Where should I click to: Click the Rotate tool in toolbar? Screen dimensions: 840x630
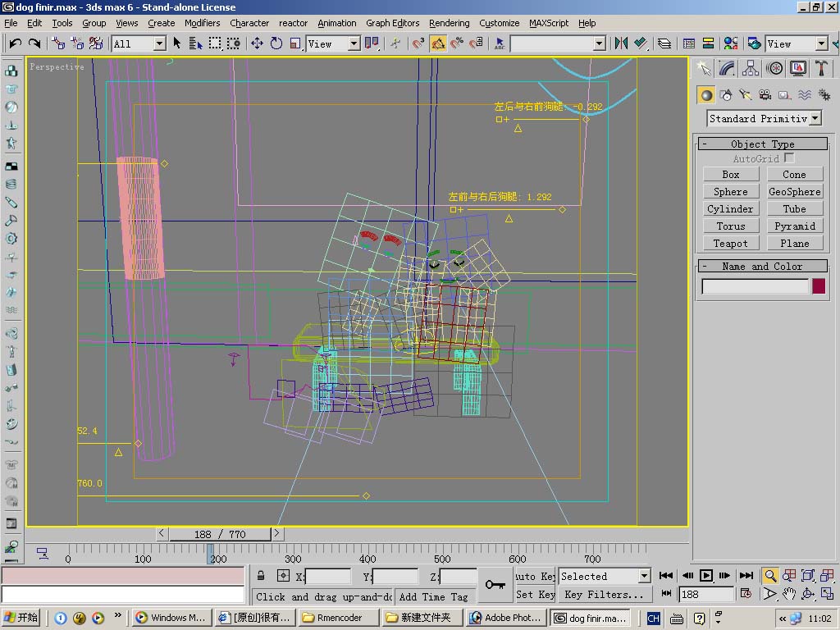tap(276, 43)
